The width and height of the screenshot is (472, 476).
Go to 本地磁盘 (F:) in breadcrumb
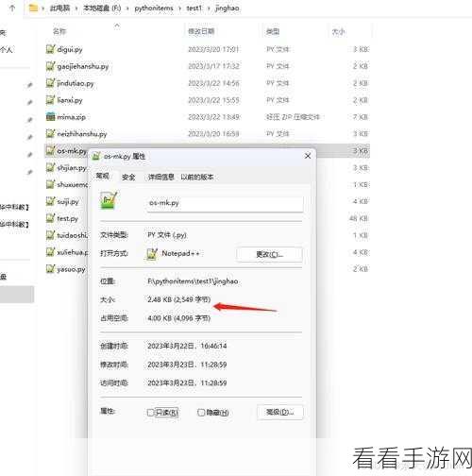102,8
